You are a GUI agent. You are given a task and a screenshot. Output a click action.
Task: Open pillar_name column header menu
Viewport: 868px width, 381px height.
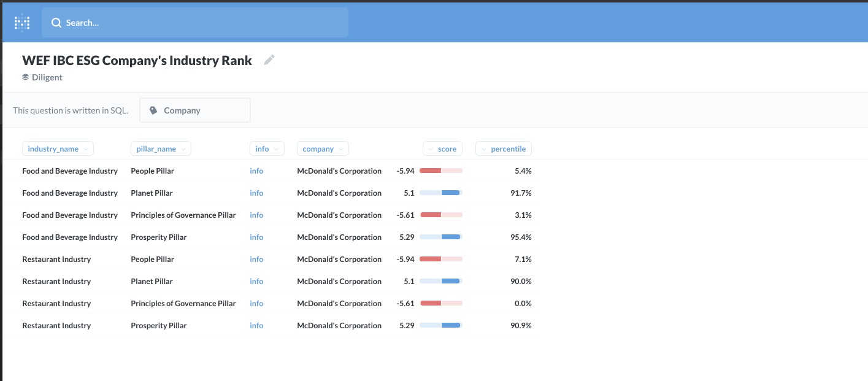pyautogui.click(x=161, y=148)
